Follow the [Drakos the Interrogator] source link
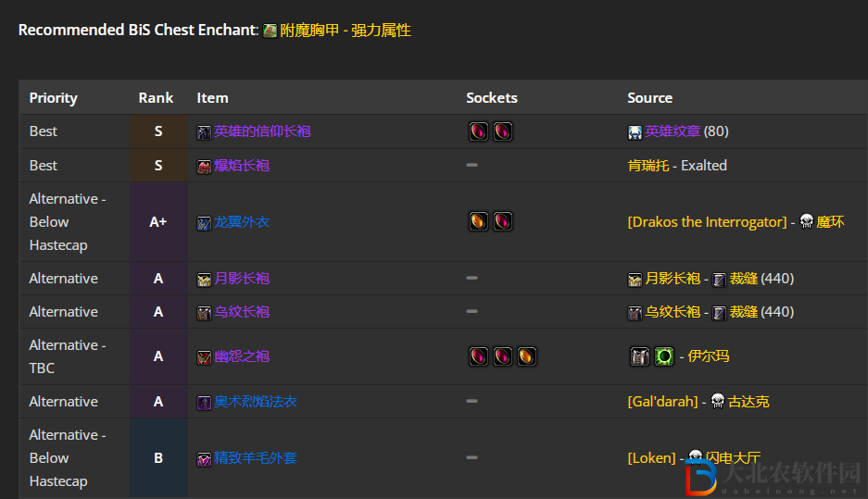The height and width of the screenshot is (499, 868). pos(707,222)
